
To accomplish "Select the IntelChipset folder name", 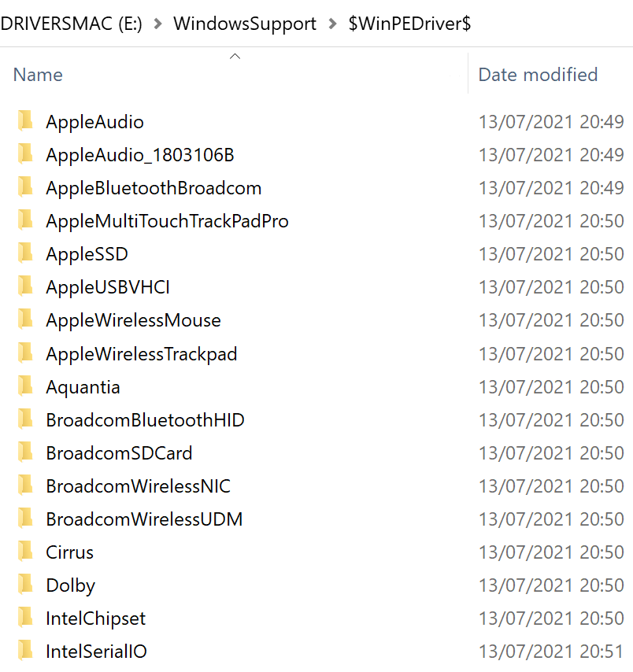I will 96,618.
